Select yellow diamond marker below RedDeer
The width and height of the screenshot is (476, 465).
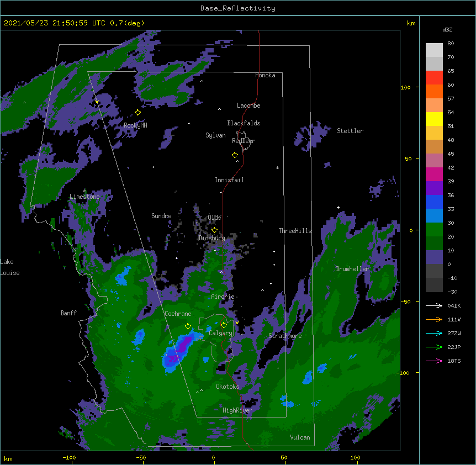point(235,155)
